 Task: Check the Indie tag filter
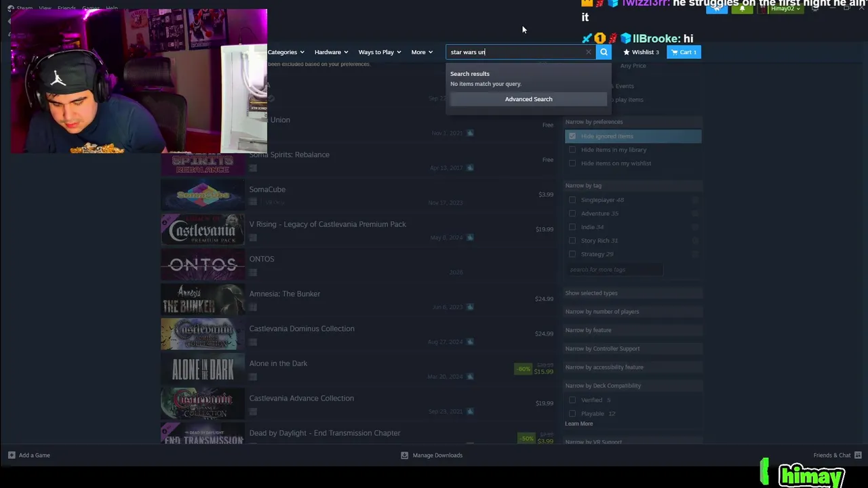click(x=572, y=227)
